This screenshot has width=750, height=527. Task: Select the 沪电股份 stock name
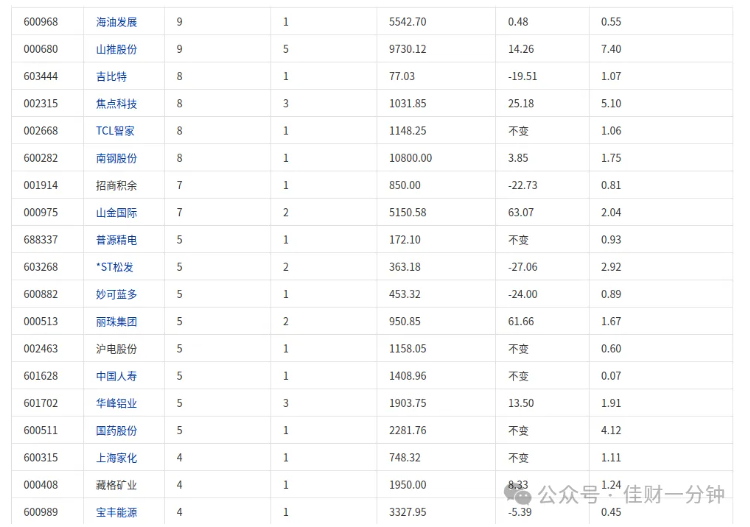116,349
